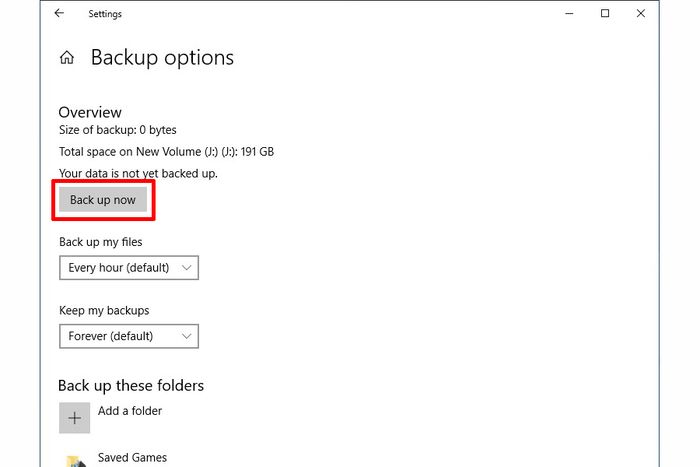Screen dimensions: 700x467
Task: Go back with the Settings arrow
Action: pyautogui.click(x=59, y=13)
